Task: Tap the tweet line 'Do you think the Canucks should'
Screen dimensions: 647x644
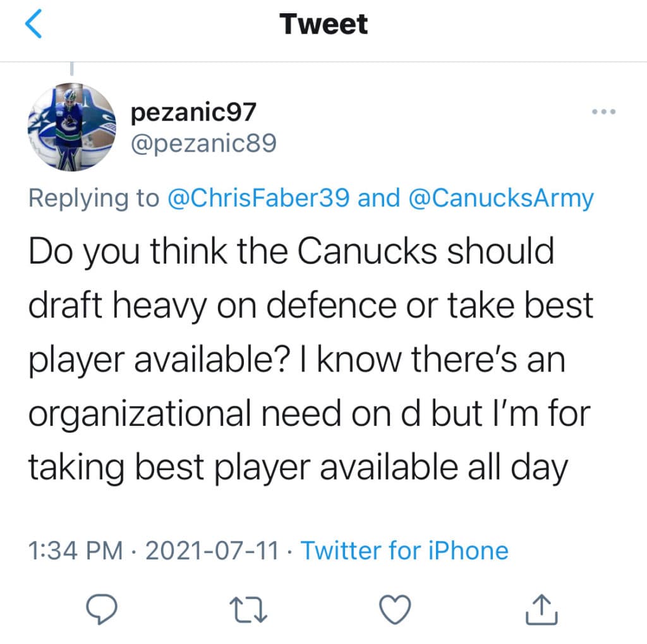Action: pos(291,253)
